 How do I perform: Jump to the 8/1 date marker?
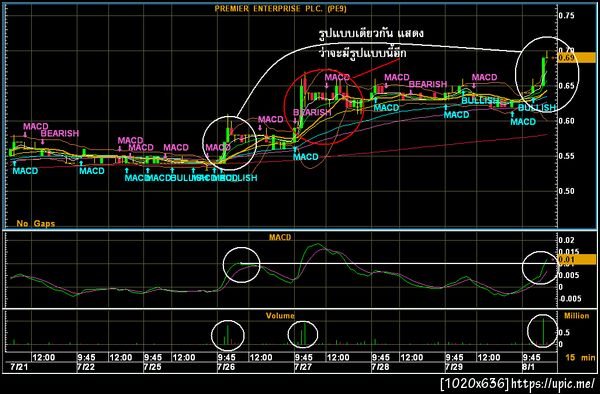pos(529,367)
